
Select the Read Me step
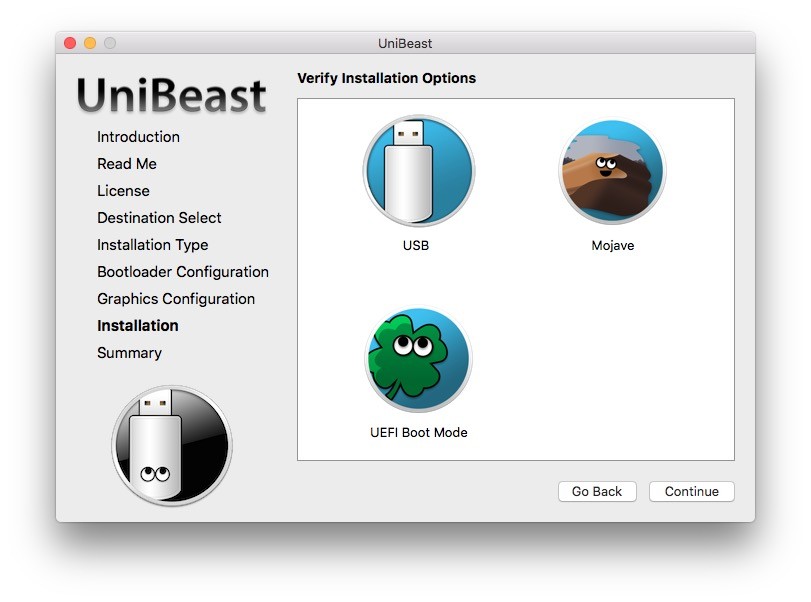127,164
